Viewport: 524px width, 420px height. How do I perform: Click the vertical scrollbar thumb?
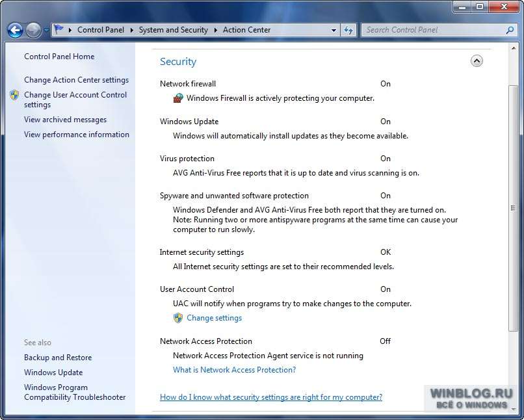point(513,208)
